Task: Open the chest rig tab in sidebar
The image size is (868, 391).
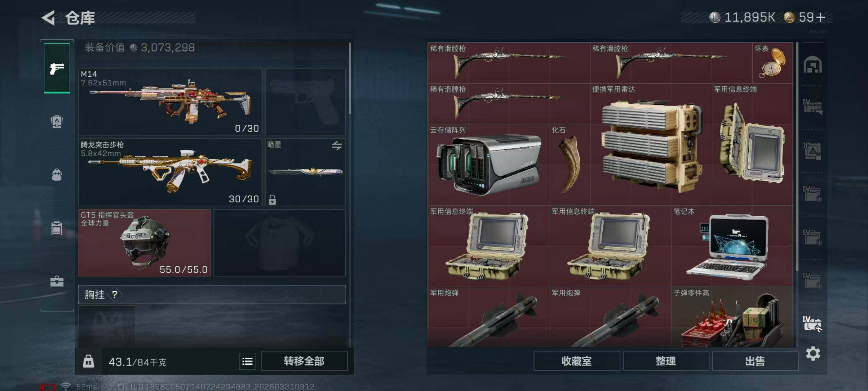Action: click(57, 228)
